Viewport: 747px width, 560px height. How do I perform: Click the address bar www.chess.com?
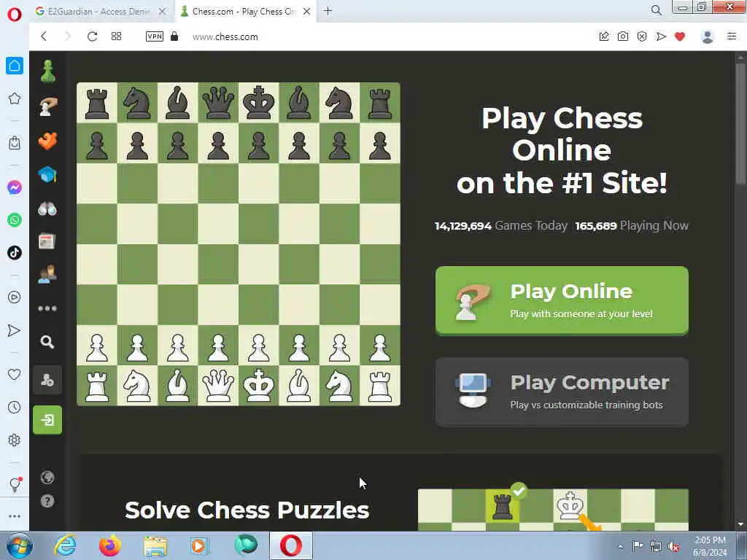click(x=225, y=36)
